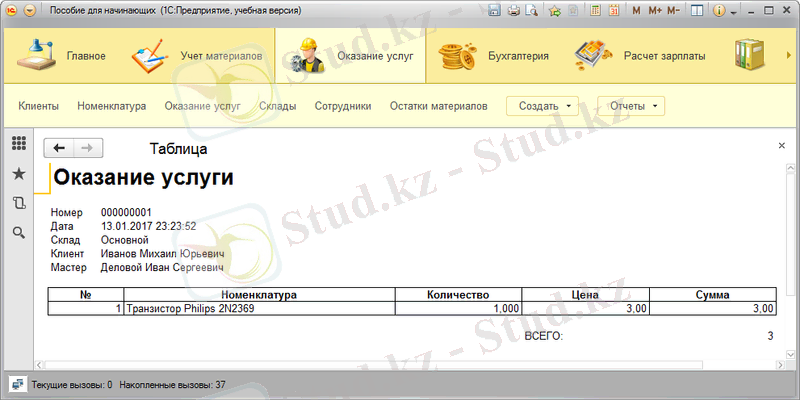
Task: Open the yellow info help icon
Action: [719, 10]
